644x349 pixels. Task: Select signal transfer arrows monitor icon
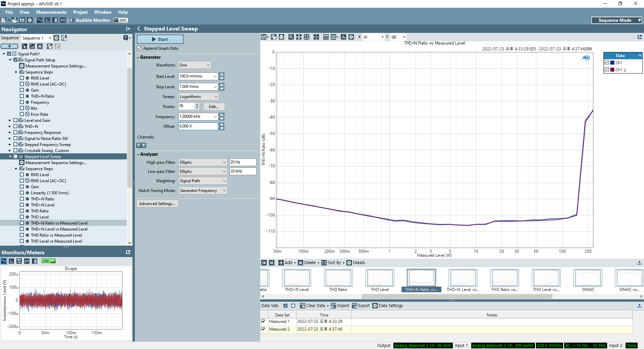[19, 261]
